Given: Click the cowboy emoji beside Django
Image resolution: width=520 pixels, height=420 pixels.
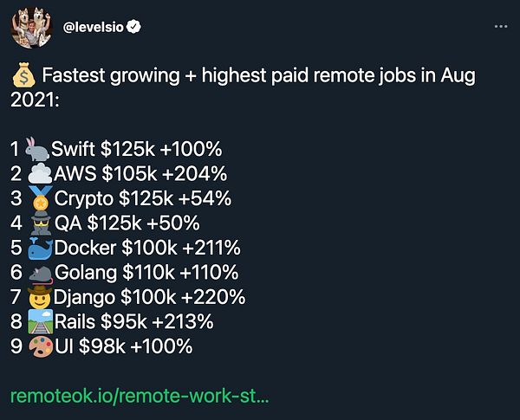Looking at the screenshot, I should pyautogui.click(x=41, y=298).
